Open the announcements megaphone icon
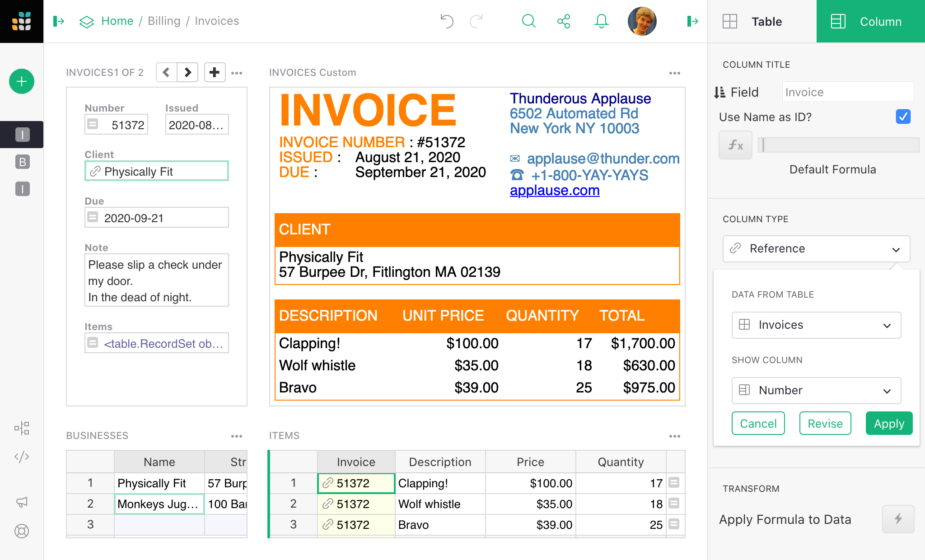The image size is (925, 560). coord(21,502)
